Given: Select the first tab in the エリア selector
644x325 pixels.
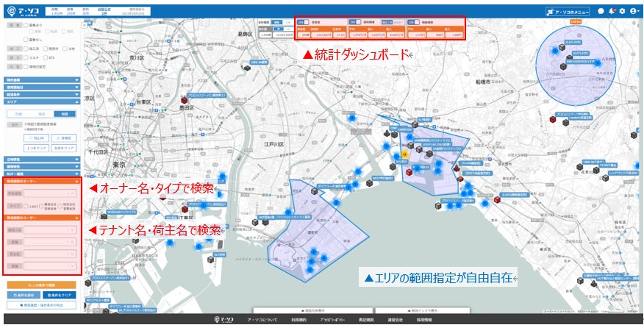Looking at the screenshot, I should click(19, 114).
